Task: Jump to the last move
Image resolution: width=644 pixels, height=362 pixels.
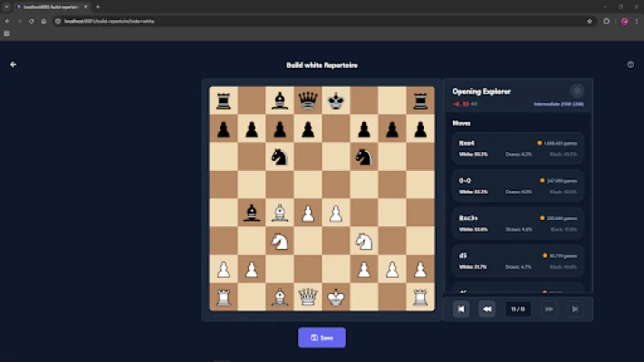Action: click(574, 310)
